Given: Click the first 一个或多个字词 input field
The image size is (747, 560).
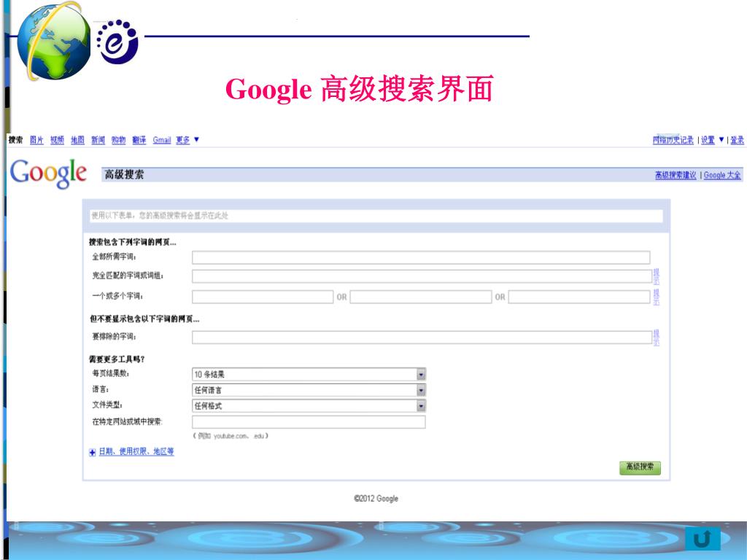Looking at the screenshot, I should (263, 297).
